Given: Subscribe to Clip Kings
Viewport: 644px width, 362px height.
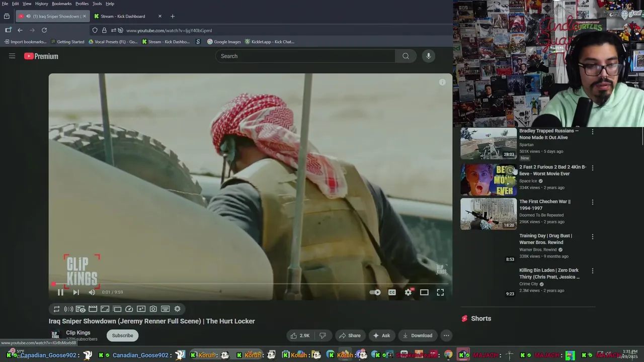Looking at the screenshot, I should point(122,335).
